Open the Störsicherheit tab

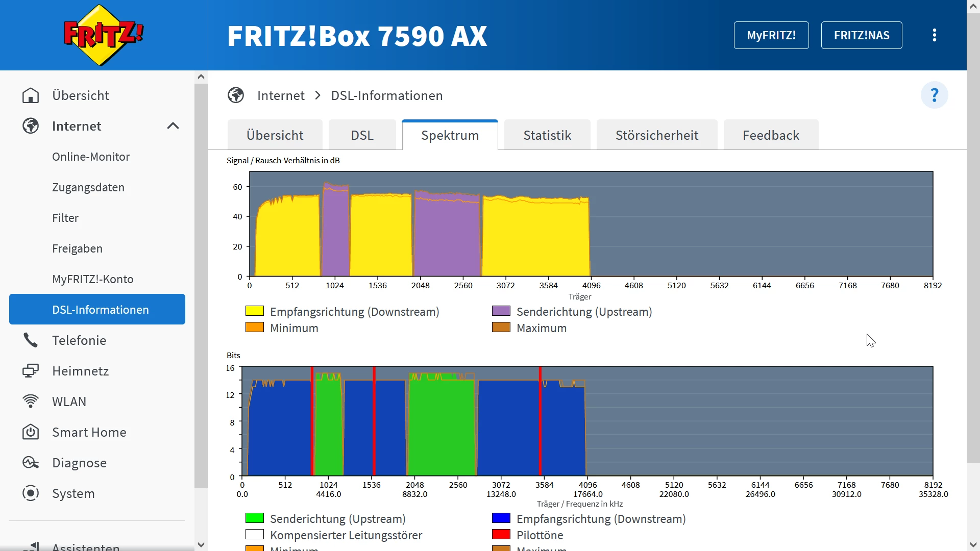click(656, 135)
